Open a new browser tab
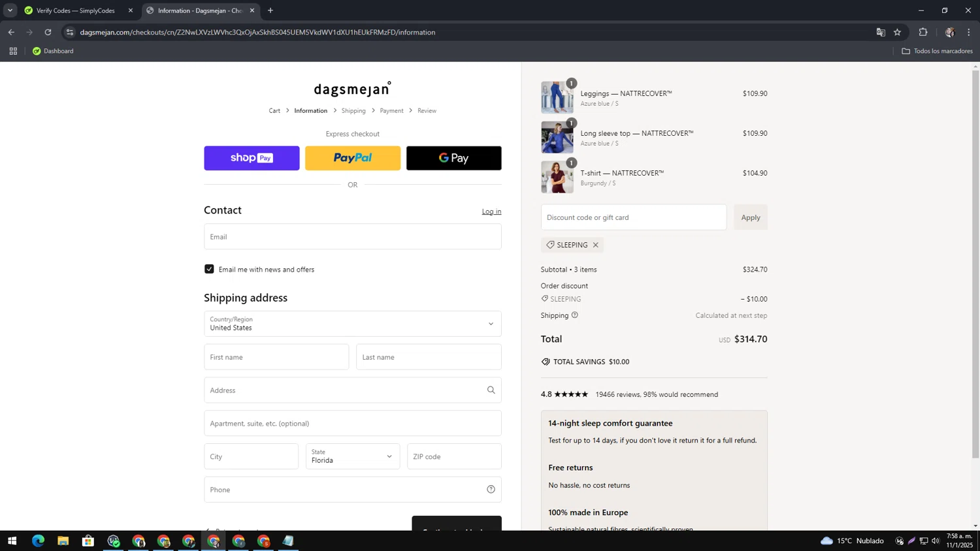 point(270,10)
